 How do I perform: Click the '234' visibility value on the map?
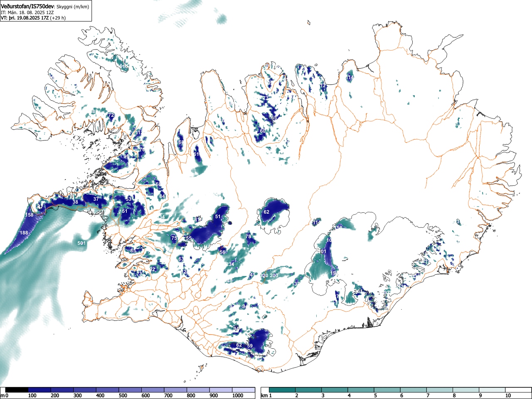230,264
